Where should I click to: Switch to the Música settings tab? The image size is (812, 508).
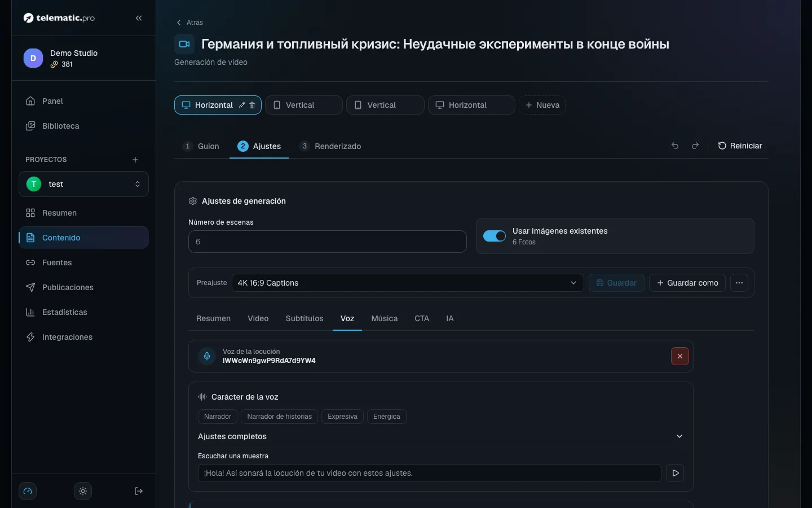click(x=385, y=318)
